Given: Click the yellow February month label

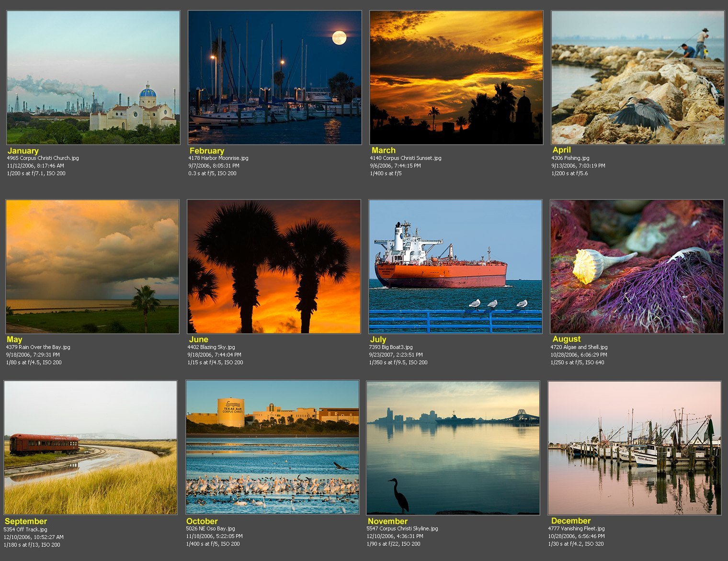Looking at the screenshot, I should [206, 151].
